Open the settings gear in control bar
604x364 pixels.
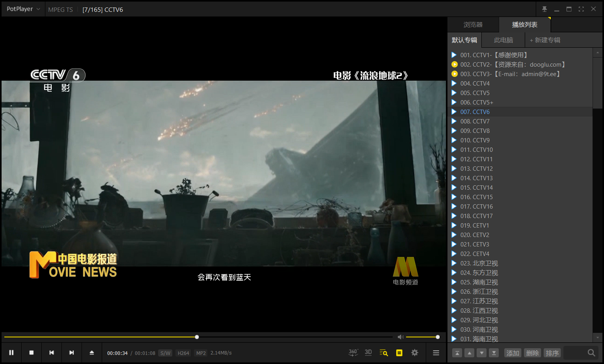415,353
